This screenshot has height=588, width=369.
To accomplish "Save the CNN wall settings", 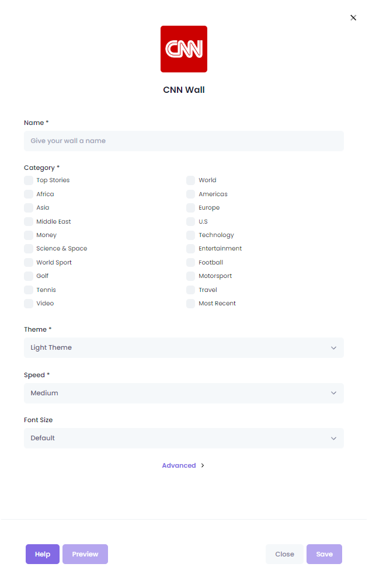I will (x=325, y=554).
